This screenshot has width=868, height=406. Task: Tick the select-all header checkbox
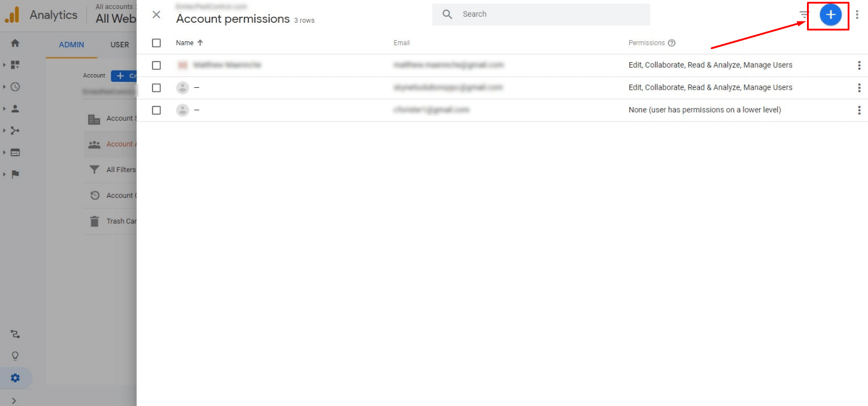156,43
